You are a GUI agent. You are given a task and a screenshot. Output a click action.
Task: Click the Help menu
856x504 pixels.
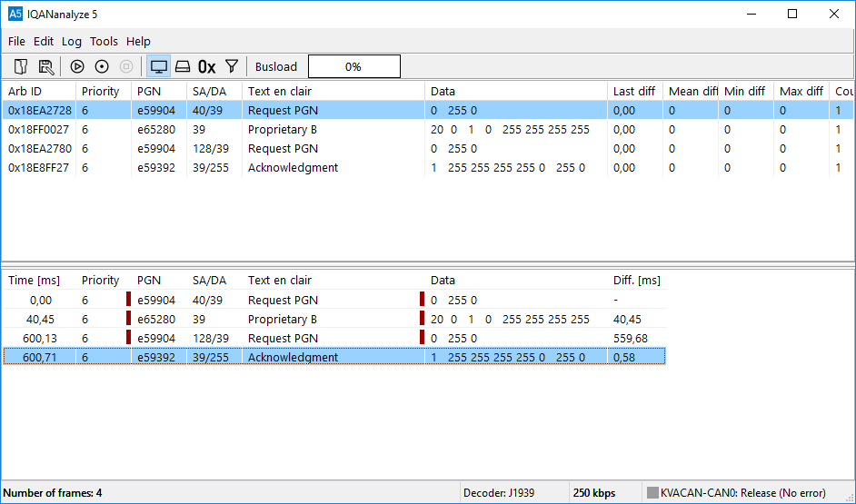tap(138, 41)
